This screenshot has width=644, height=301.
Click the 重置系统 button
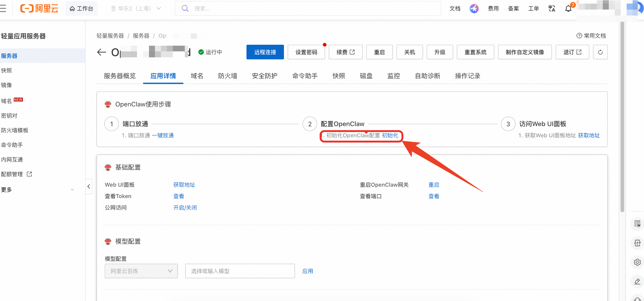(476, 52)
